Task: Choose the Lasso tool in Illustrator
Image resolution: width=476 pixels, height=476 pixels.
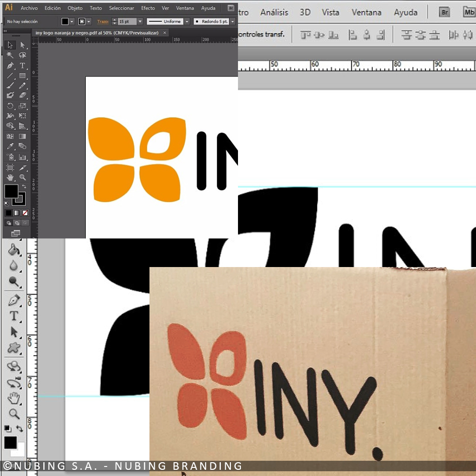Action: click(x=22, y=55)
